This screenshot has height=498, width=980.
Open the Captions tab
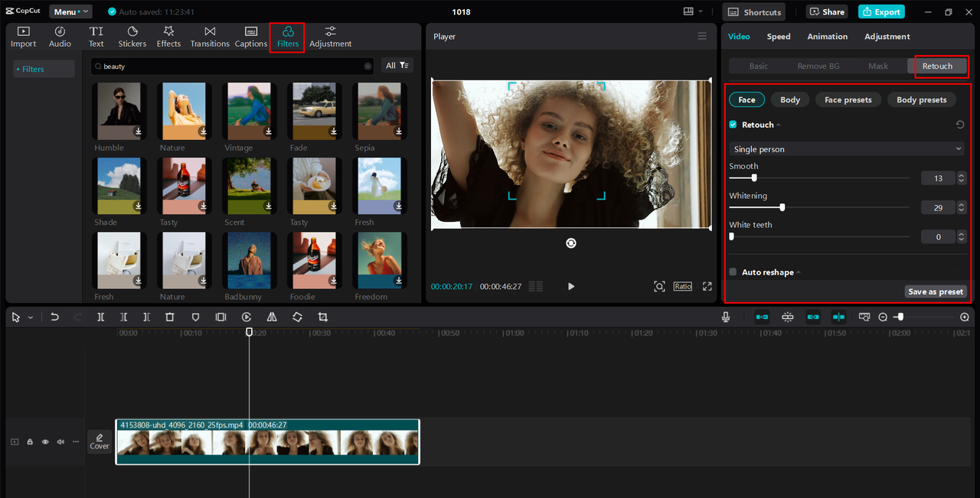click(x=251, y=37)
